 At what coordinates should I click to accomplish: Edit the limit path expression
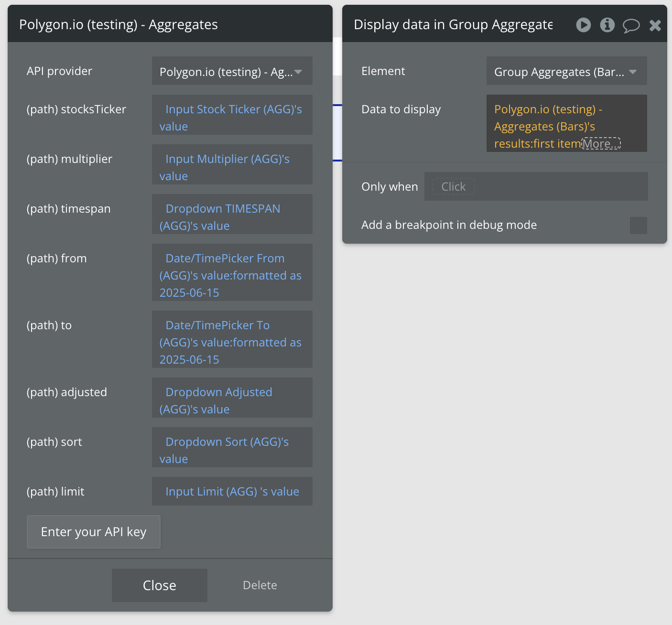(x=232, y=491)
